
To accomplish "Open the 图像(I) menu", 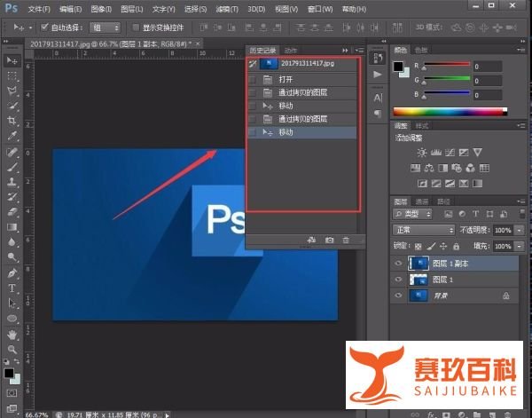I will coord(101,9).
